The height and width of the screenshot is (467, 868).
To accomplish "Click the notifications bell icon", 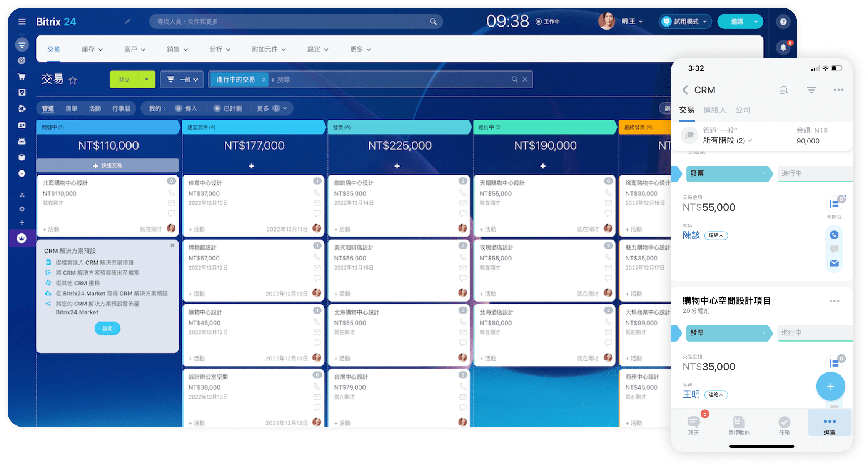I will pyautogui.click(x=783, y=47).
